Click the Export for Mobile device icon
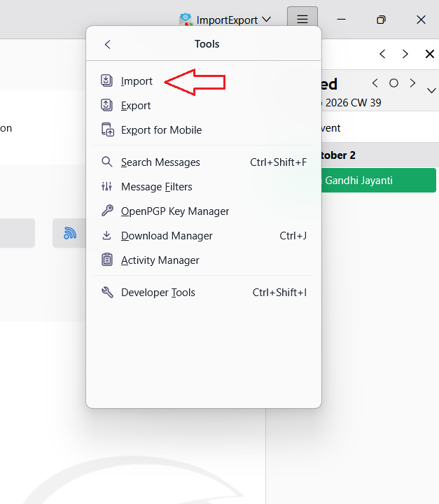This screenshot has height=504, width=439. 107,129
